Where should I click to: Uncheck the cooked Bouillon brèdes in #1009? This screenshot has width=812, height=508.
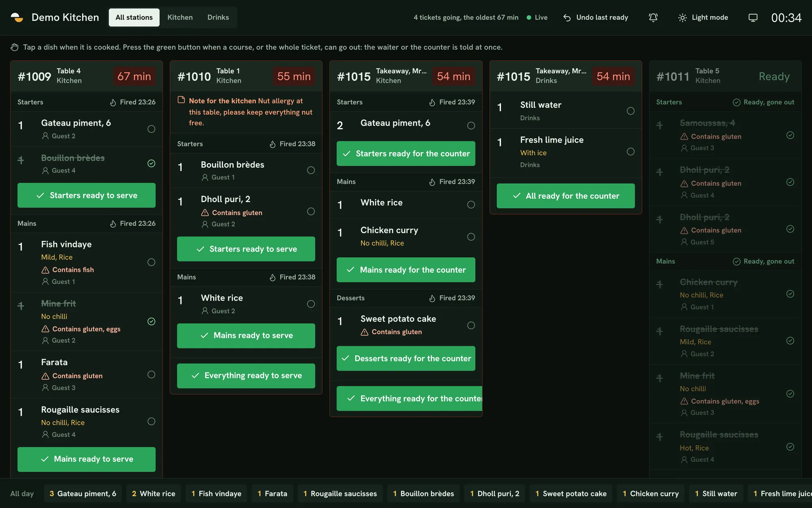click(151, 163)
